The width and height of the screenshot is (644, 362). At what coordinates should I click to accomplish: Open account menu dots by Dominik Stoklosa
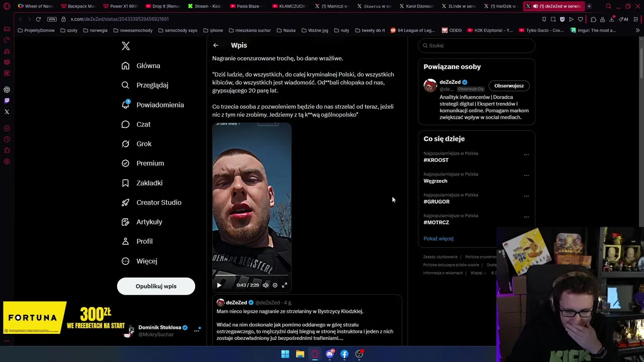click(x=197, y=330)
